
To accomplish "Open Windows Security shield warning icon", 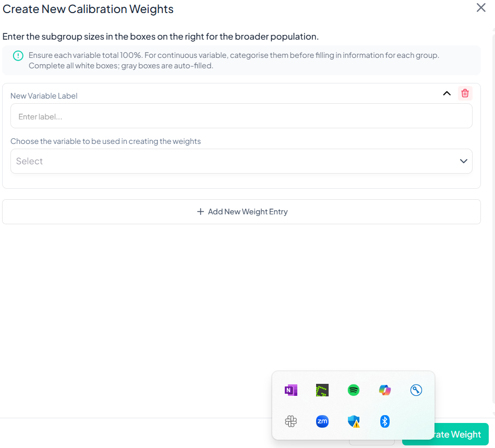I will 354,421.
